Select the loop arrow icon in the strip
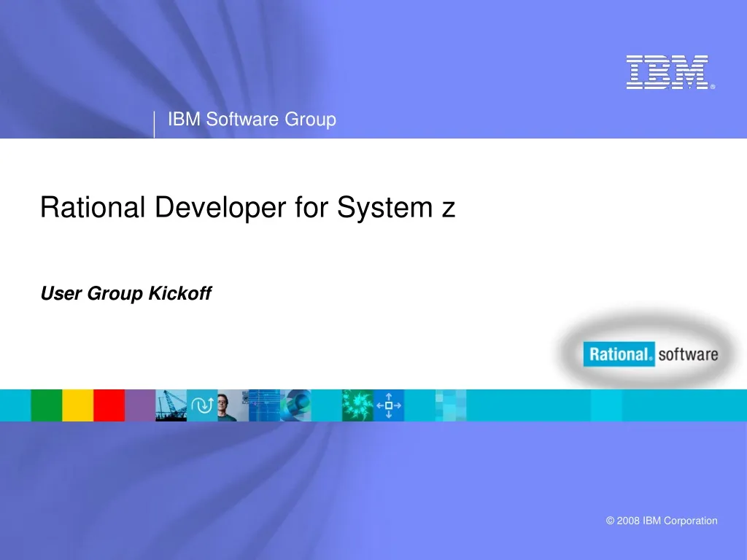Screen dimensions: 747x560 [x=202, y=405]
